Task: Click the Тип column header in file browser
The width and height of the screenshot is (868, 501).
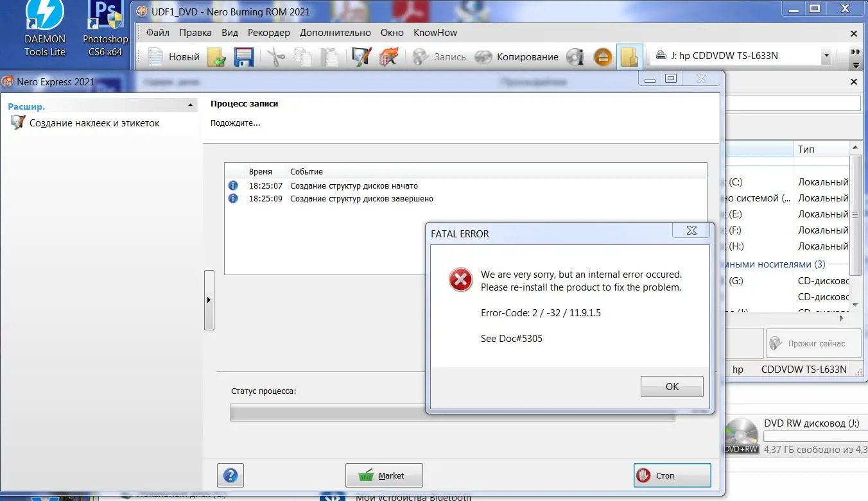Action: click(822, 149)
